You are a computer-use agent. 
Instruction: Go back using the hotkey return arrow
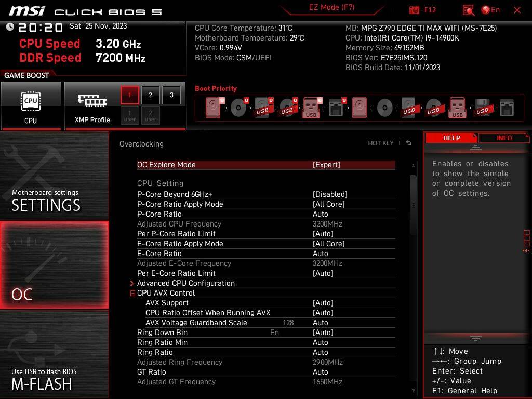click(x=409, y=143)
